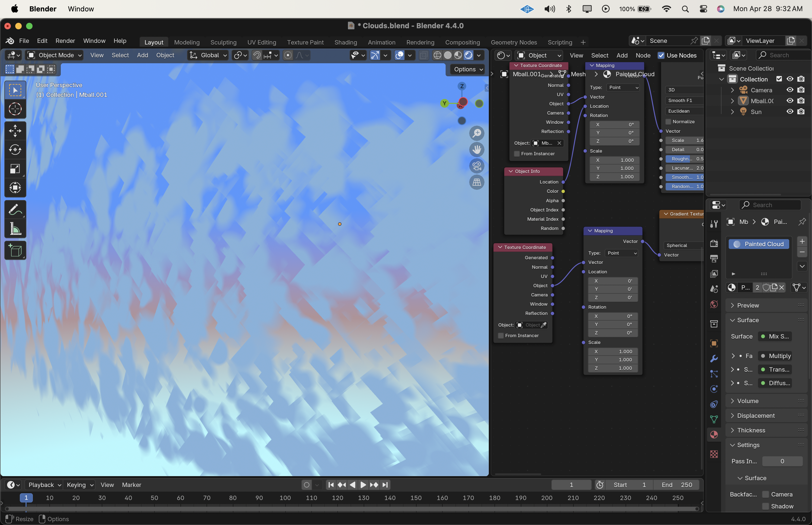Select the Measure tool

tap(15, 229)
